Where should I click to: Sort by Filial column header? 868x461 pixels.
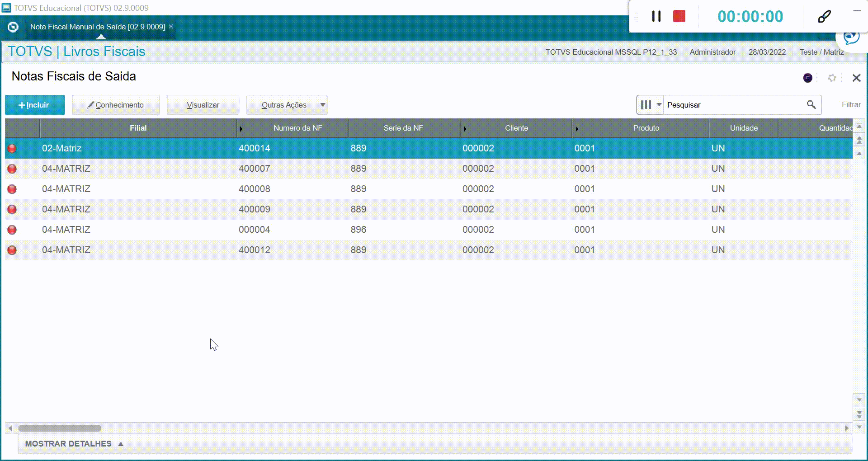(138, 128)
